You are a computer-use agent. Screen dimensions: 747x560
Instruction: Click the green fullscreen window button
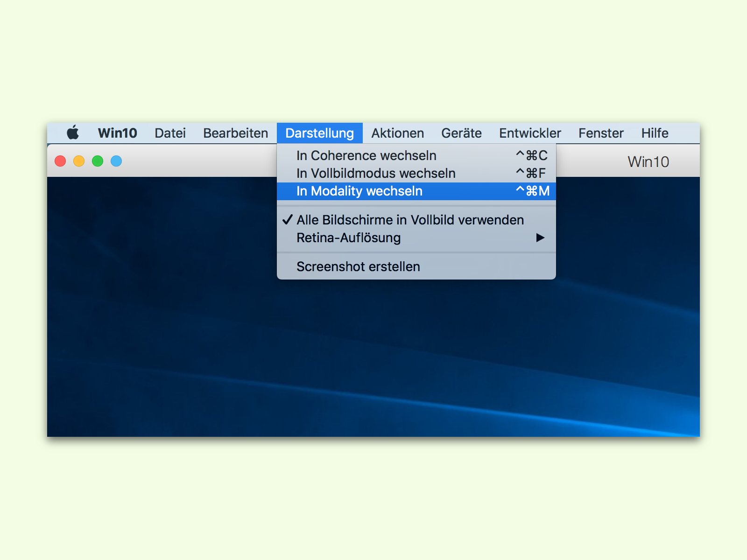[98, 161]
